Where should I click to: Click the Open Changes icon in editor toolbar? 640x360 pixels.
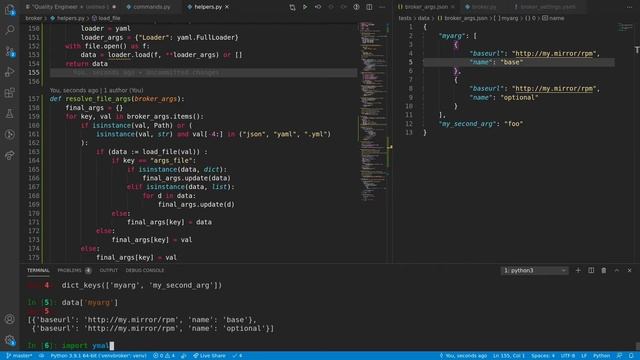click(x=292, y=7)
